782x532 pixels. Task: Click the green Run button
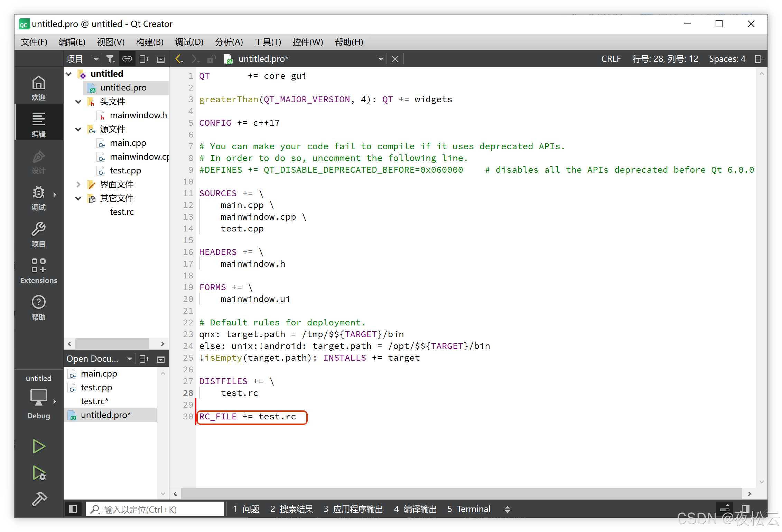(x=39, y=446)
